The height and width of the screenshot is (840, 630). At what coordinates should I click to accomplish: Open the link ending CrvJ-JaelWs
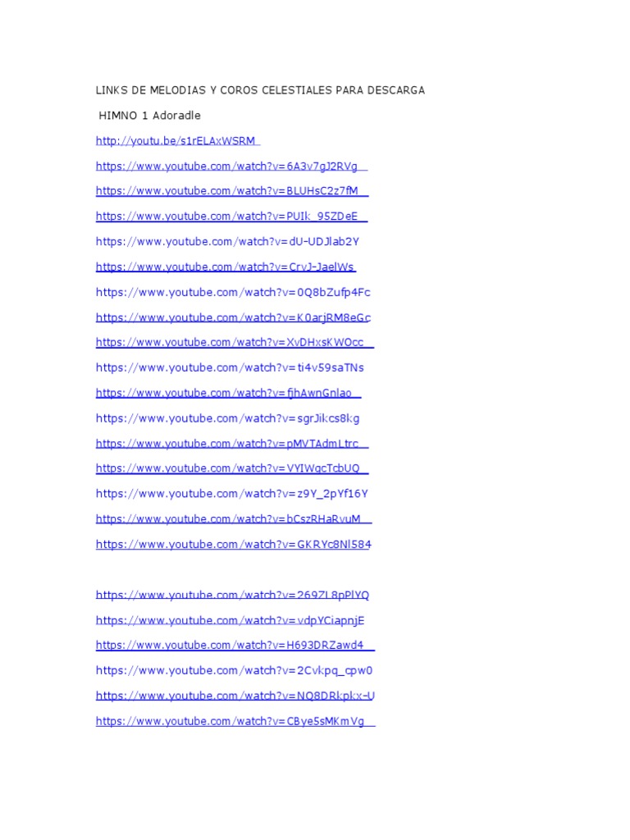point(226,267)
